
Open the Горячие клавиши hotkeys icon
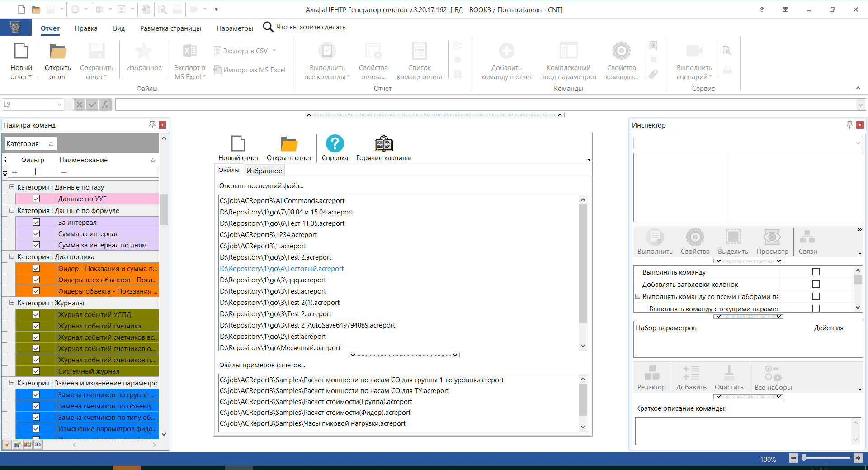(x=383, y=144)
